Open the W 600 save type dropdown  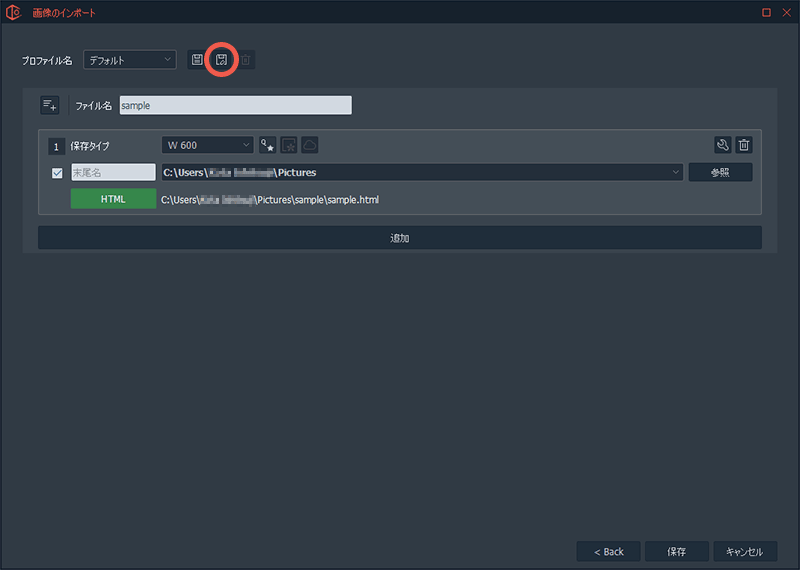pos(208,145)
